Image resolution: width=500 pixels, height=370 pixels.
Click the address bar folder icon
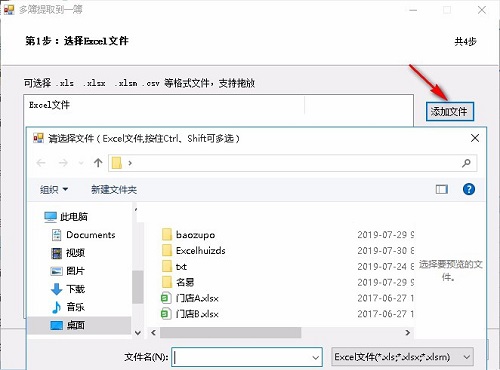[x=117, y=163]
